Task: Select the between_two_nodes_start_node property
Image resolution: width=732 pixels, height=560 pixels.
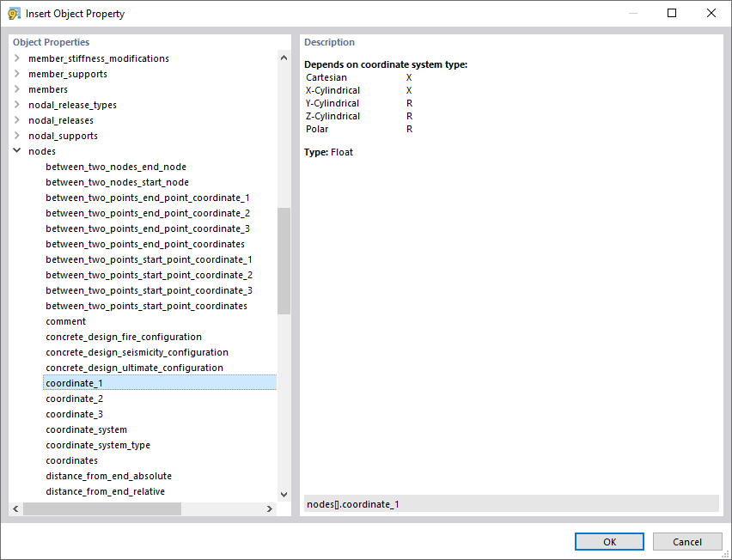Action: [x=117, y=181]
